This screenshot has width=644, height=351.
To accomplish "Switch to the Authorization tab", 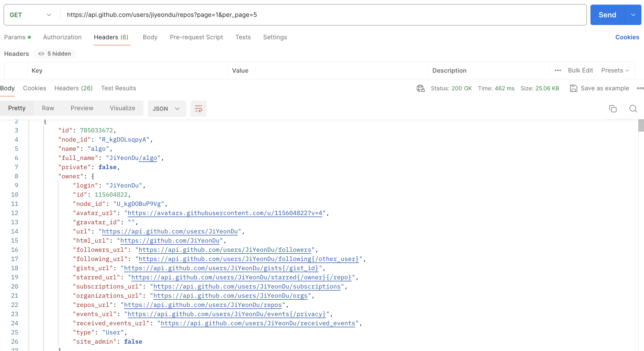I will point(62,37).
